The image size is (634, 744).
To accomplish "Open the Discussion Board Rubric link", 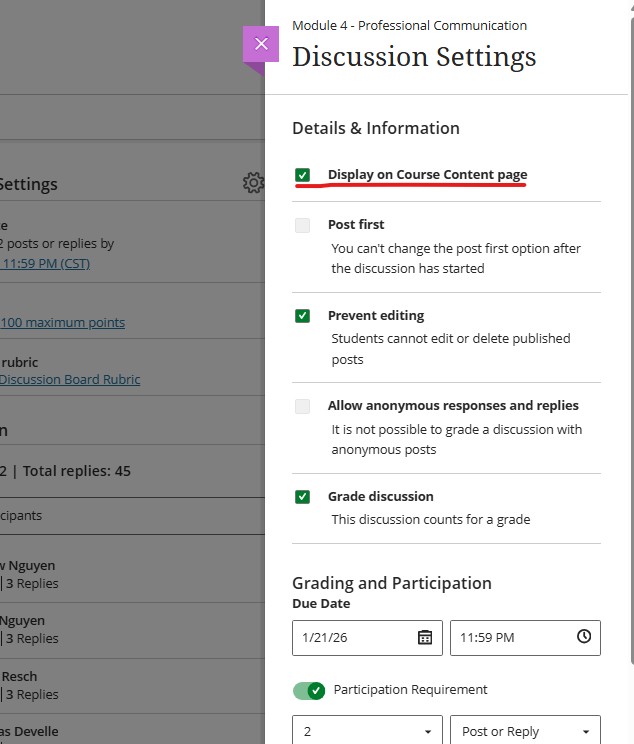I will point(70,379).
